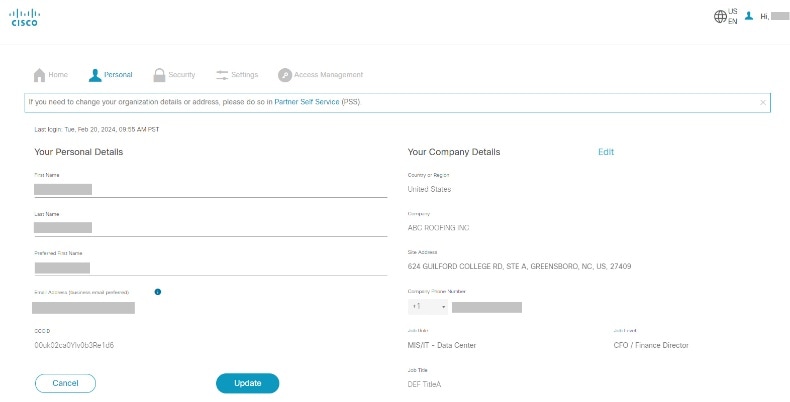
Task: Edit Your Company Details
Action: point(606,152)
